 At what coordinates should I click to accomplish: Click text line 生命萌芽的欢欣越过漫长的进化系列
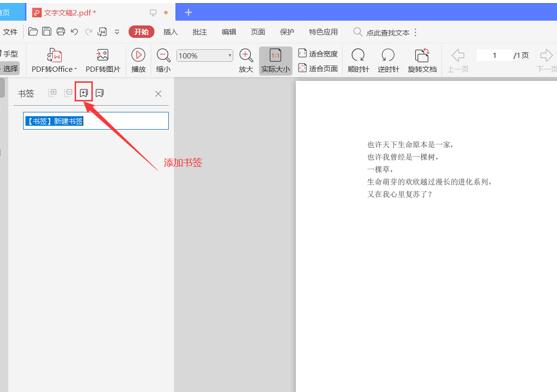(429, 182)
